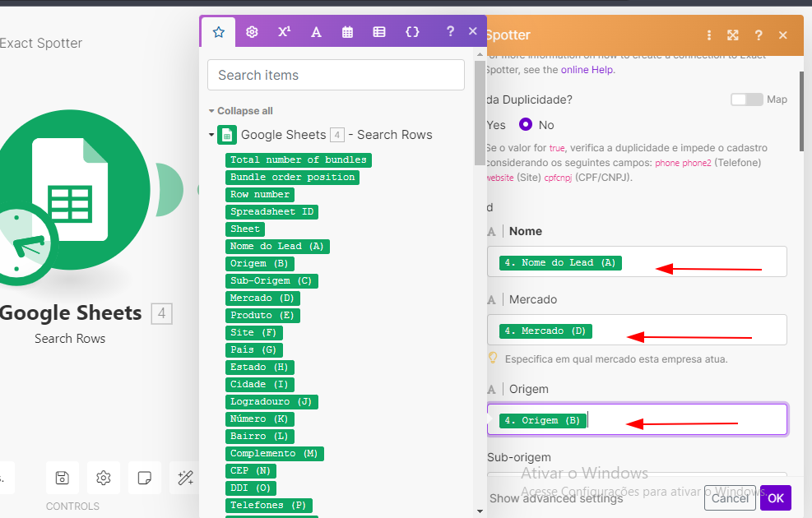
Task: Switch to general functions gear tab
Action: tap(252, 32)
